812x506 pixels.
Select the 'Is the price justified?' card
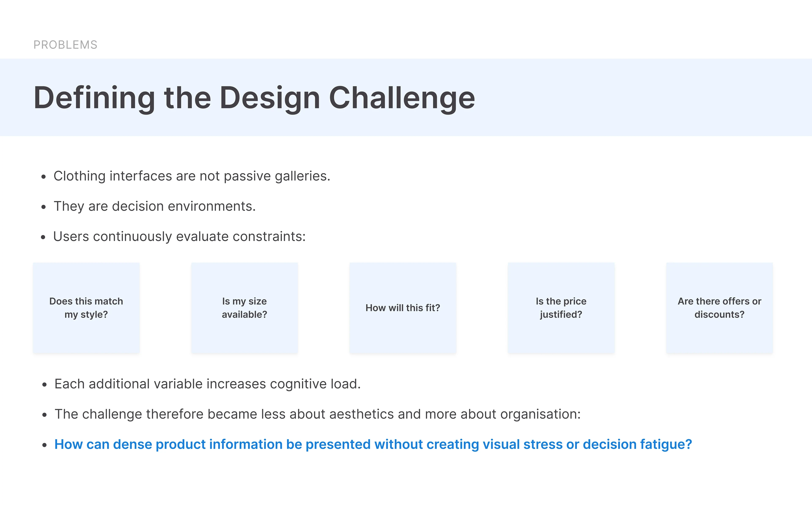561,308
